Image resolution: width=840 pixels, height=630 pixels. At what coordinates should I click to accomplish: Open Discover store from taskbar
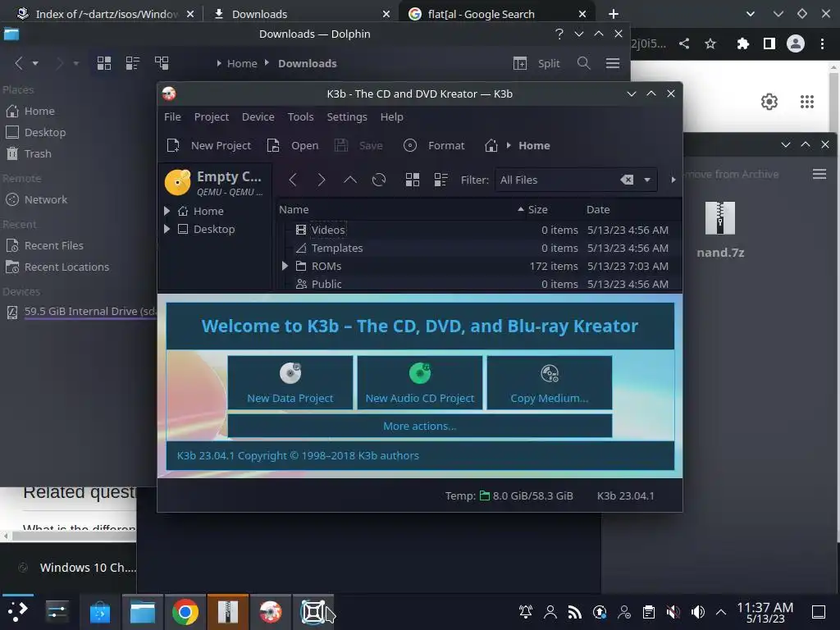coord(99,612)
